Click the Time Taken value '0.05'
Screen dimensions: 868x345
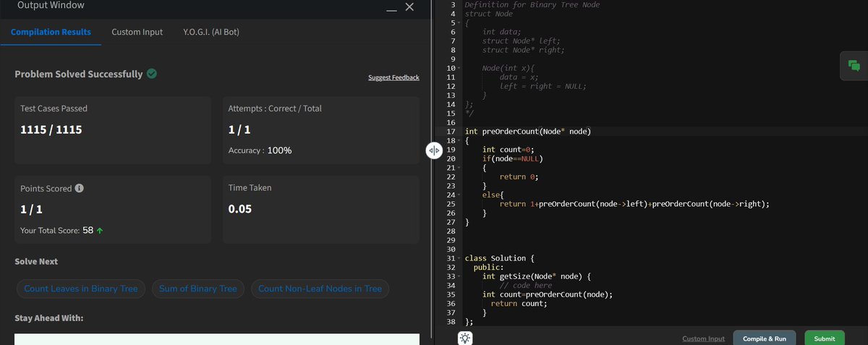239,209
